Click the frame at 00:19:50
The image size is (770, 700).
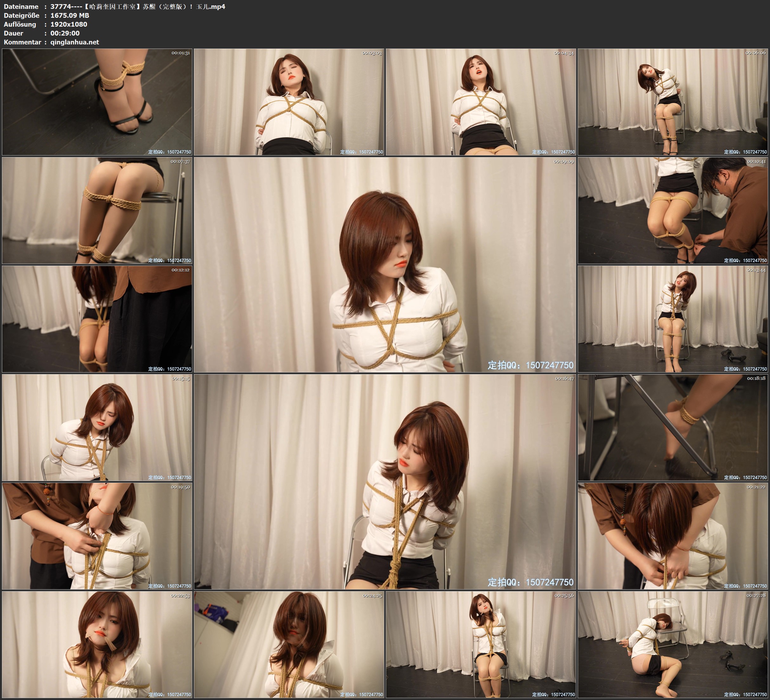tap(97, 536)
